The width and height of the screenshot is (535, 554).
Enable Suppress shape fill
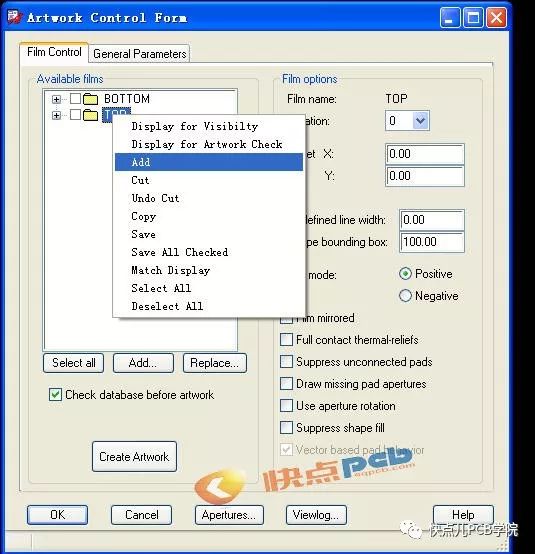coord(286,428)
